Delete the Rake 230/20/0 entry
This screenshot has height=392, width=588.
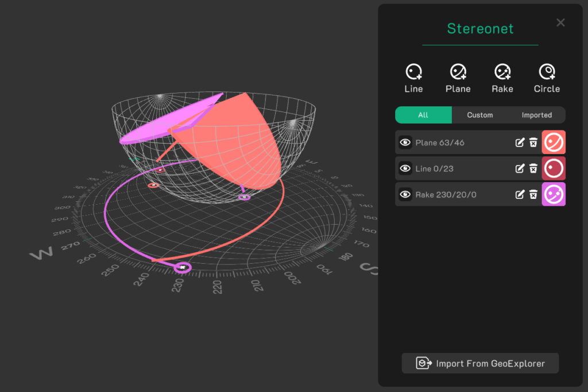(x=533, y=194)
